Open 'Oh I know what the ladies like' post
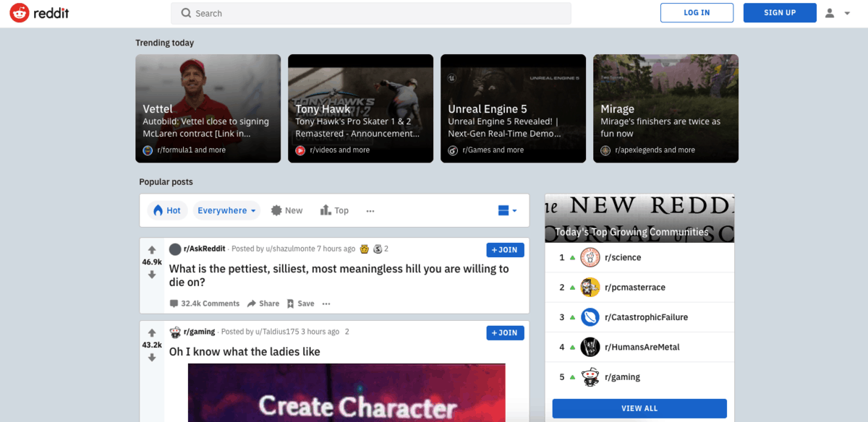Screen dimensions: 868x422 [x=244, y=352]
